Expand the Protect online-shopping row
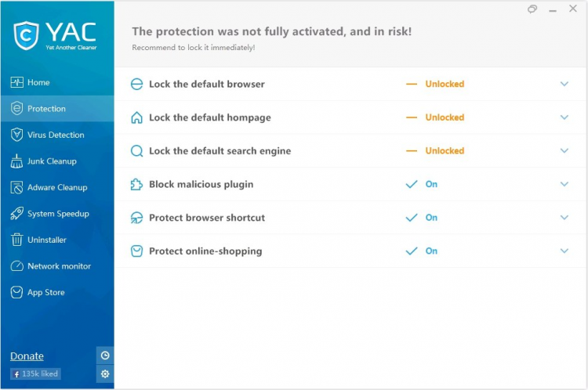This screenshot has height=390, width=588. (564, 251)
